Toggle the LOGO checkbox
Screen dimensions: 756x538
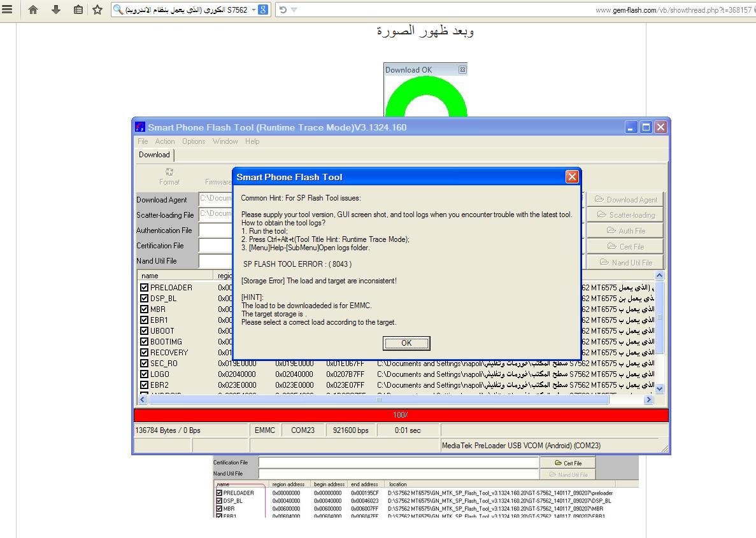[144, 374]
